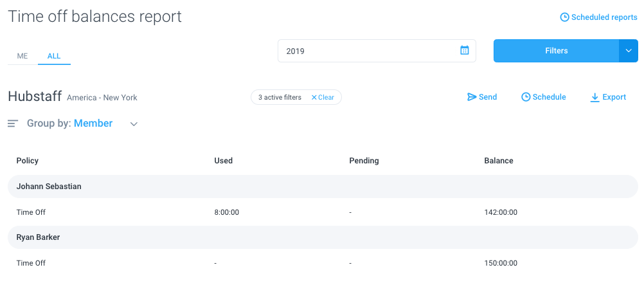The height and width of the screenshot is (292, 644).
Task: Click the Send paper plane icon
Action: (x=472, y=97)
